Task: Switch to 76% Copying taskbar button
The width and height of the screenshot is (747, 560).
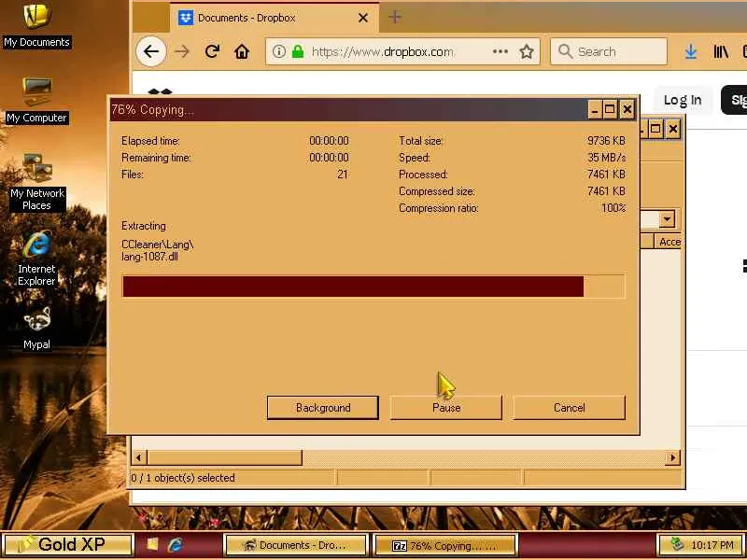Action: tap(445, 546)
